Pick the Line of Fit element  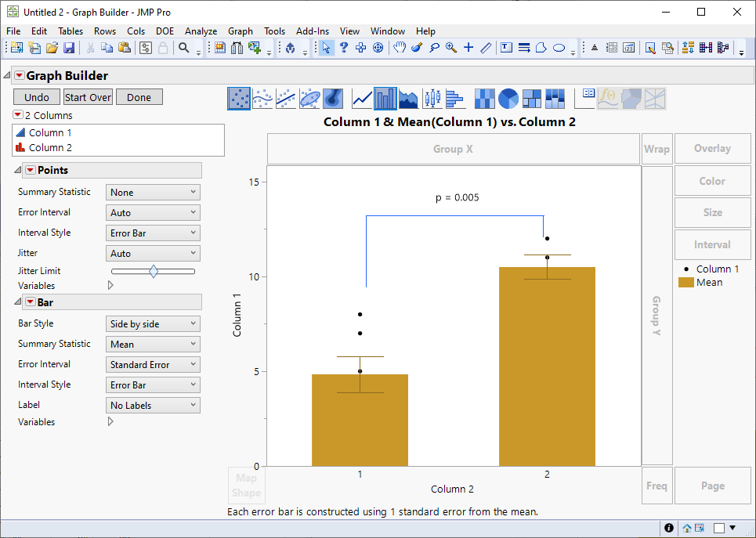287,98
